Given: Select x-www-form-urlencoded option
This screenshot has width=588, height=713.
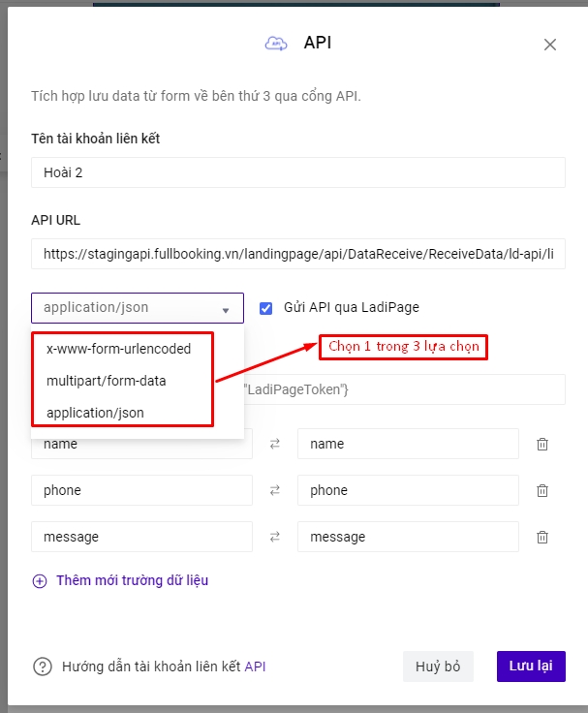Looking at the screenshot, I should pos(119,349).
